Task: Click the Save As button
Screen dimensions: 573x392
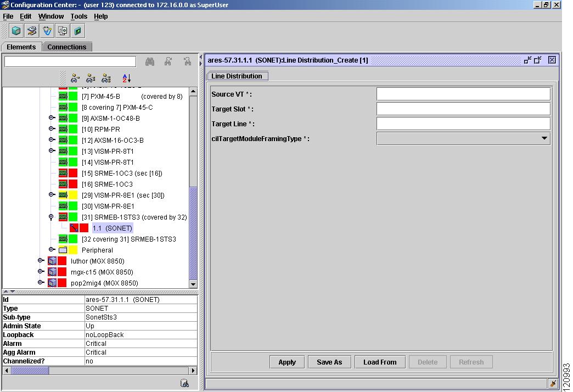Action: click(329, 362)
